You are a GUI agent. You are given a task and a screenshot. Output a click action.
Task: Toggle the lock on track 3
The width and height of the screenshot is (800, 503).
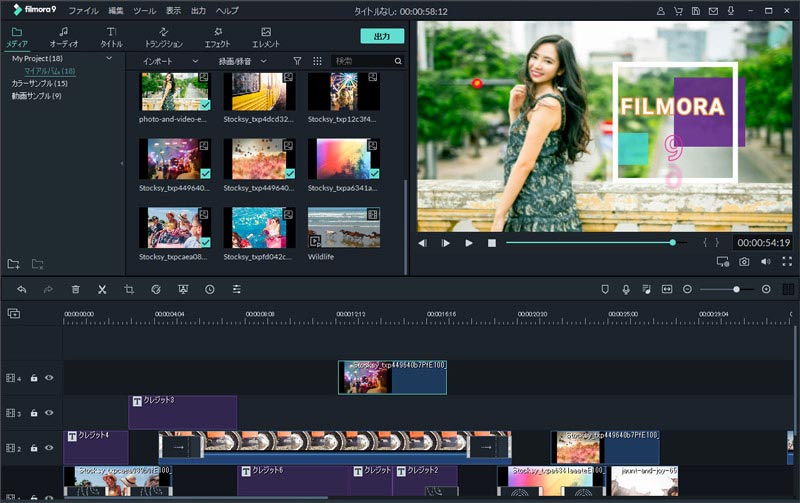(x=34, y=413)
